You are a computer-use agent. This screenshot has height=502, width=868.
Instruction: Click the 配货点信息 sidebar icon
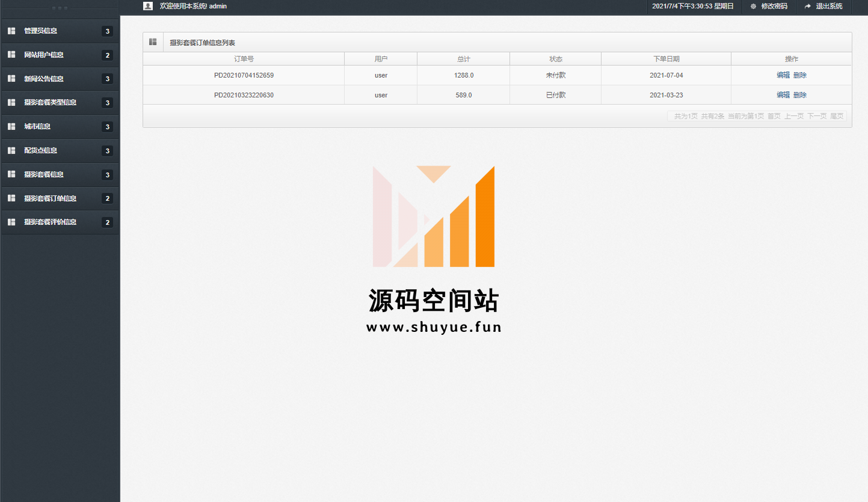[11, 150]
